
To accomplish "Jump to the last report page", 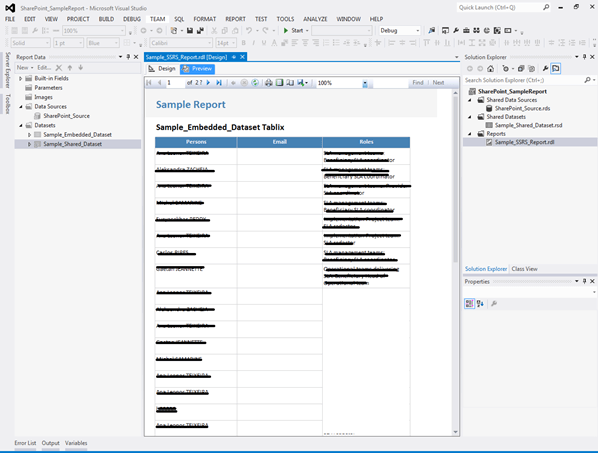I will point(219,82).
